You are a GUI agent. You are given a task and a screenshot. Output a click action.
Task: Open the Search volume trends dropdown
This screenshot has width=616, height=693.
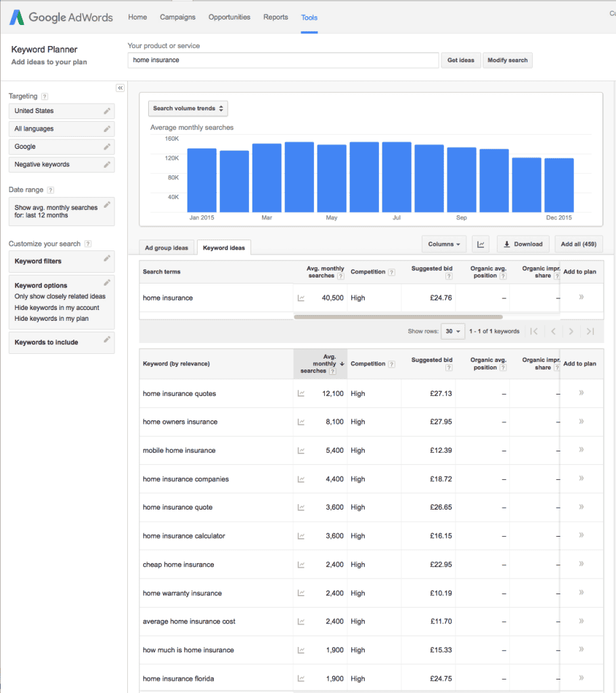coord(188,108)
